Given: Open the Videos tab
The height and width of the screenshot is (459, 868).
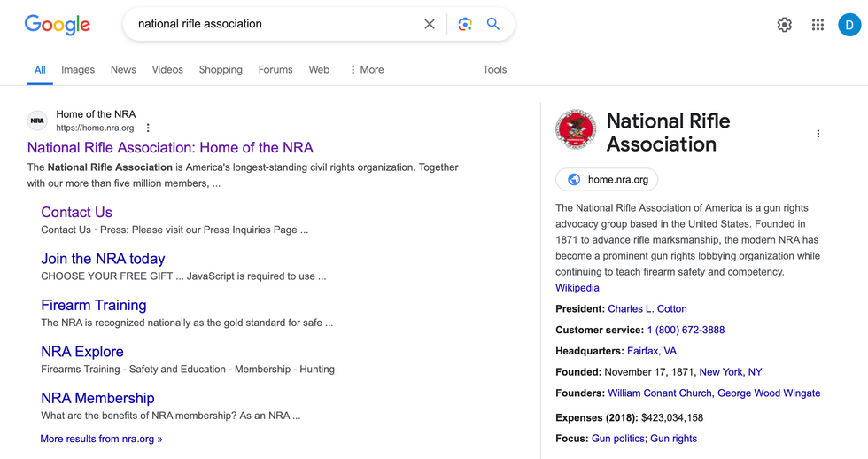Looking at the screenshot, I should [x=167, y=70].
